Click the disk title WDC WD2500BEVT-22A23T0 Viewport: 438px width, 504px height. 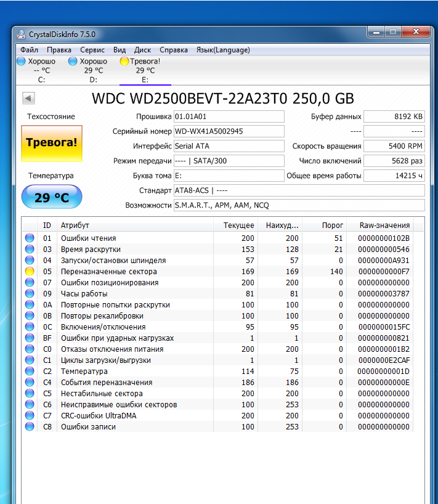[222, 99]
